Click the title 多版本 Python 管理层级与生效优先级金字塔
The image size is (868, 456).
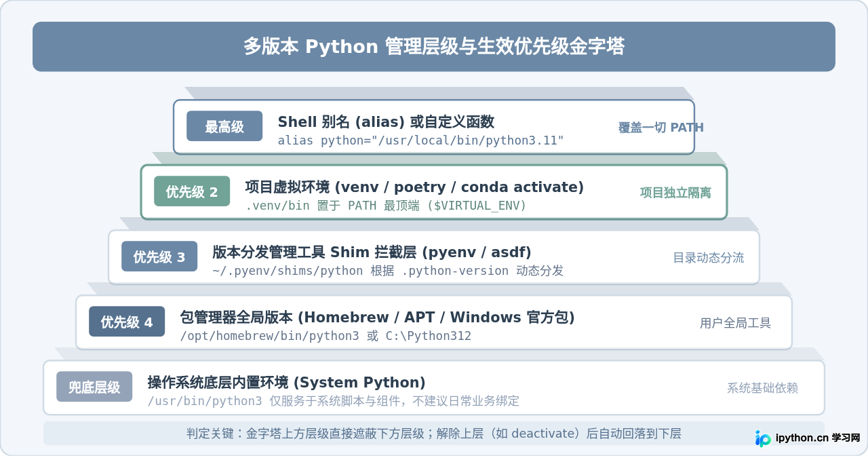pyautogui.click(x=434, y=47)
